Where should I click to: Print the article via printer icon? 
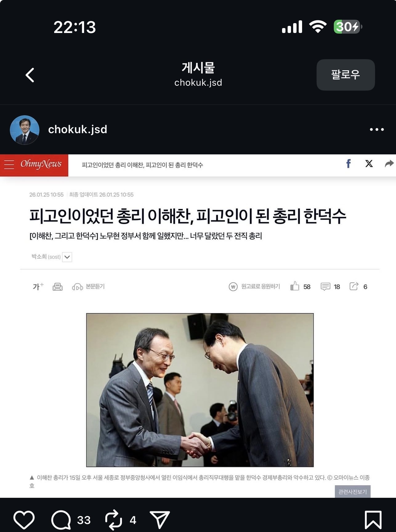[58, 287]
